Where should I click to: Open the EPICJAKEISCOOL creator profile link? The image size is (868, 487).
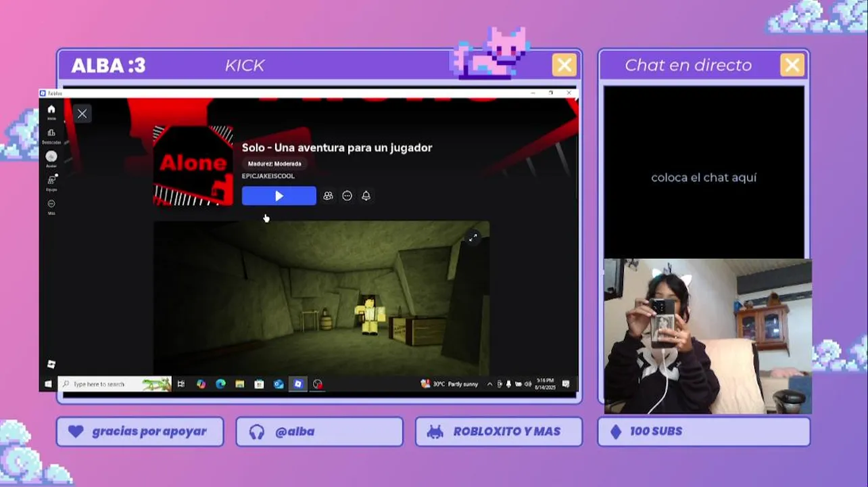268,177
